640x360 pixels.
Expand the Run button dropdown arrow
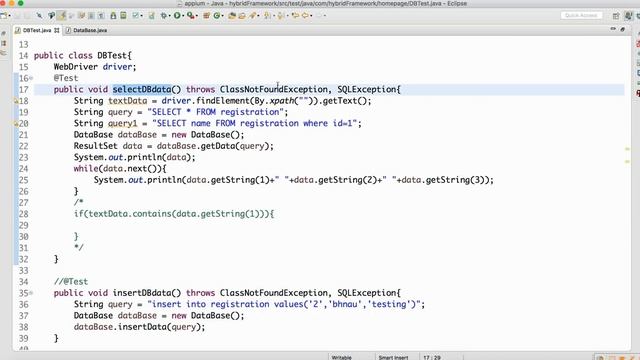pyautogui.click(x=183, y=16)
